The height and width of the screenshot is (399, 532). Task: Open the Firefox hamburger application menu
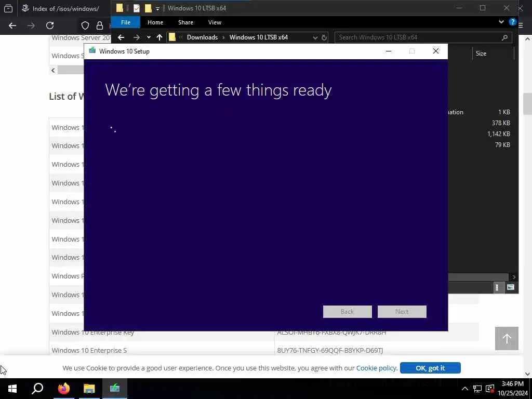tap(521, 25)
